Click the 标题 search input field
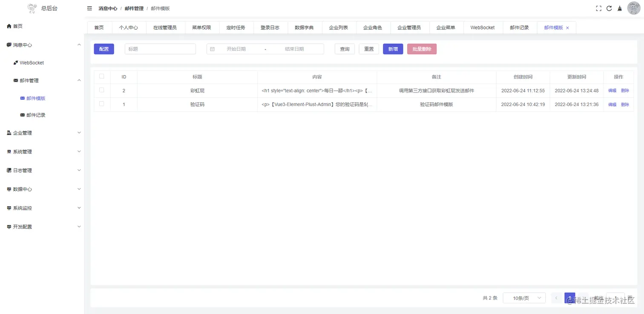The height and width of the screenshot is (314, 644). [x=160, y=49]
